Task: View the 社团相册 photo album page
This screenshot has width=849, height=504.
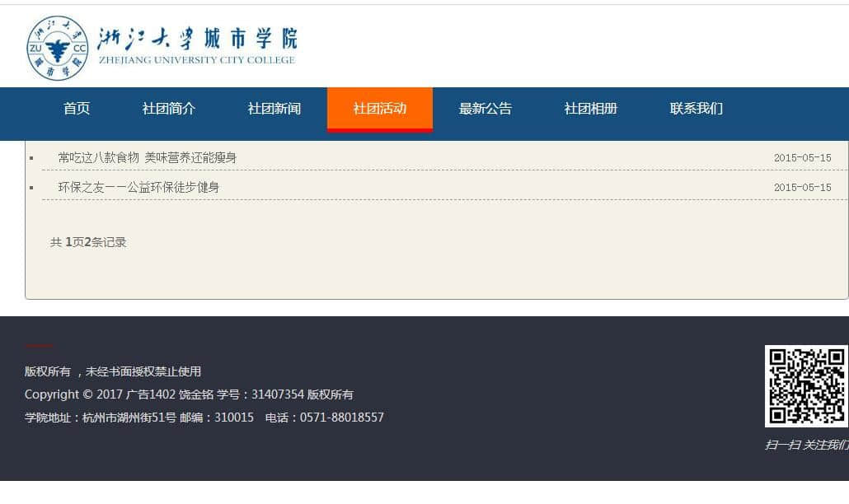Action: (x=591, y=109)
